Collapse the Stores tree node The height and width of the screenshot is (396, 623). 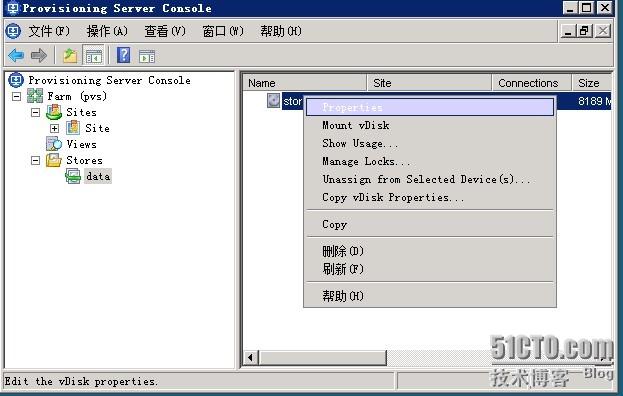coord(35,160)
